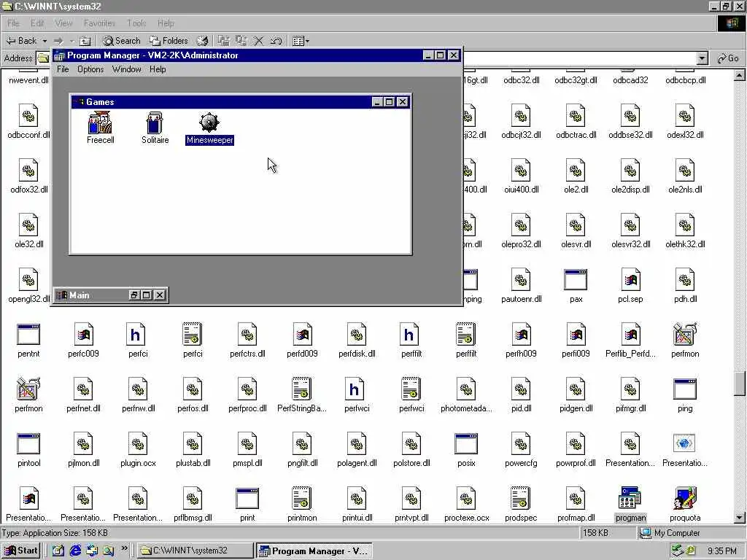The height and width of the screenshot is (560, 747).
Task: Select the proctexe.ocx file icon
Action: point(466,497)
